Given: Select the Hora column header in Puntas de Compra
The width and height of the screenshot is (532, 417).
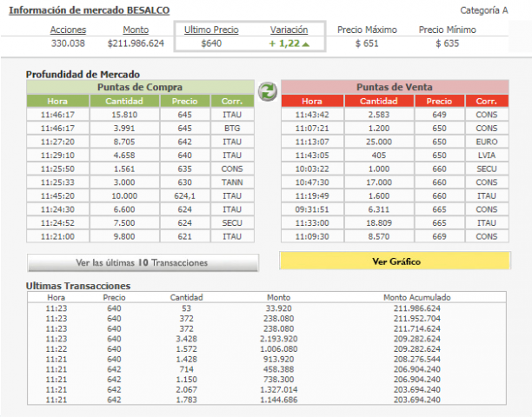Looking at the screenshot, I should [57, 101].
